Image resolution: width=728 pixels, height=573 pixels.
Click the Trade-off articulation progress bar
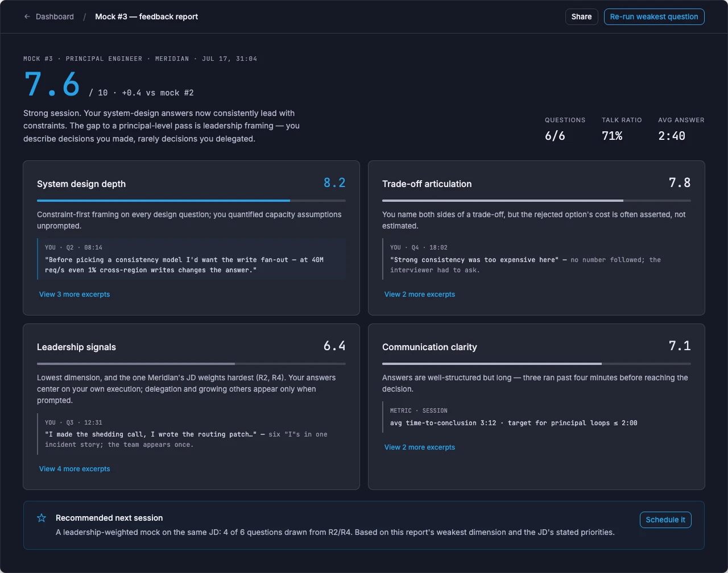(x=536, y=201)
